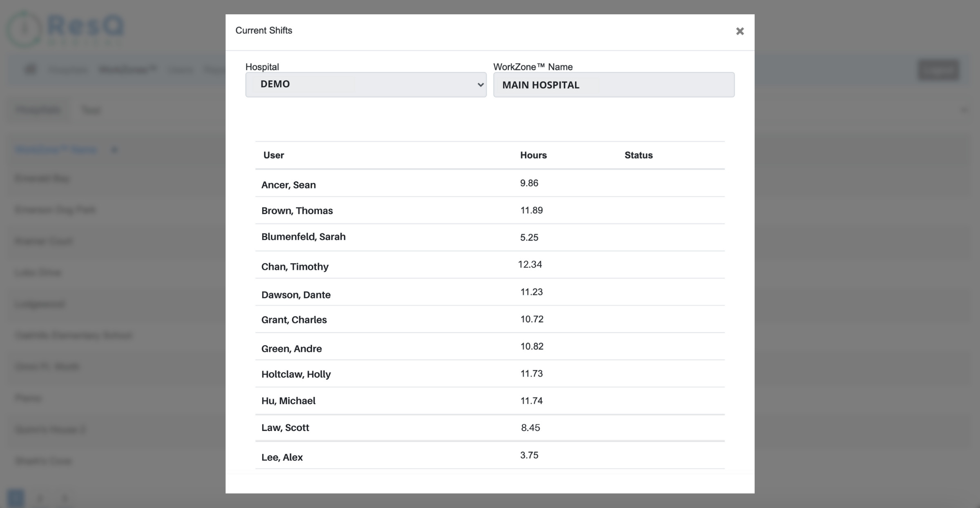The height and width of the screenshot is (508, 980).
Task: Sort shifts by the Hours column
Action: click(533, 155)
